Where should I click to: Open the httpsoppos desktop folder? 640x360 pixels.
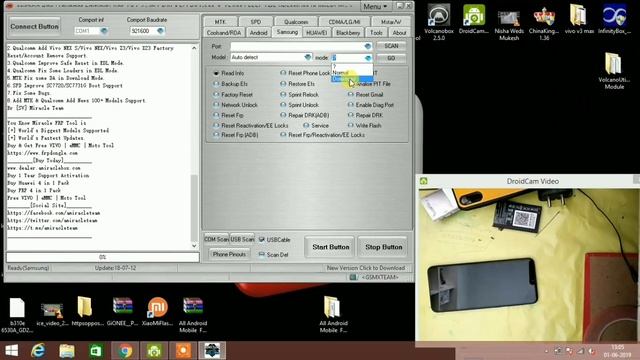87,311
